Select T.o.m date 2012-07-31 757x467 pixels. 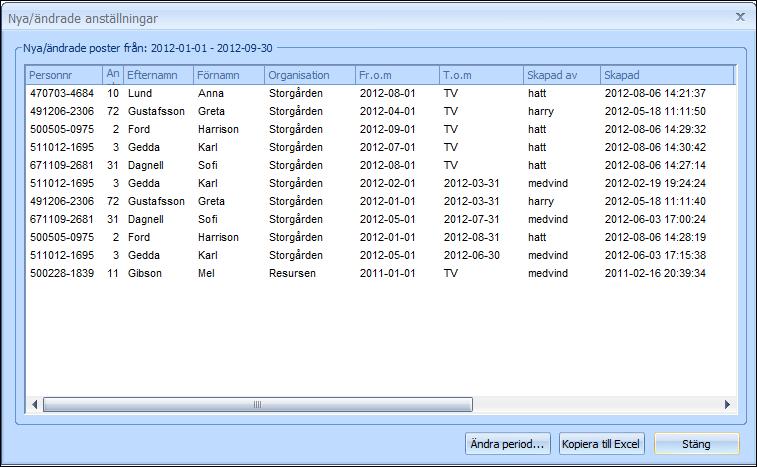[471, 219]
